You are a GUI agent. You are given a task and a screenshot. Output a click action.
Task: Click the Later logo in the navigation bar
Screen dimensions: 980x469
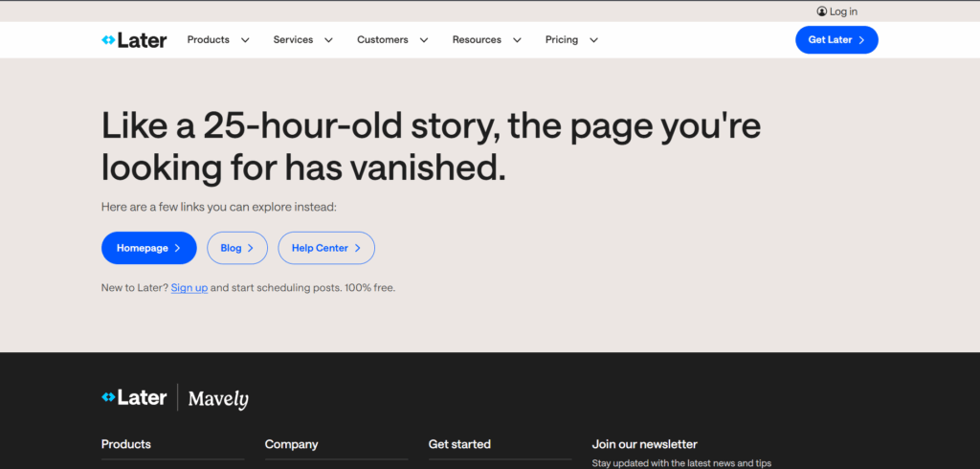point(134,40)
